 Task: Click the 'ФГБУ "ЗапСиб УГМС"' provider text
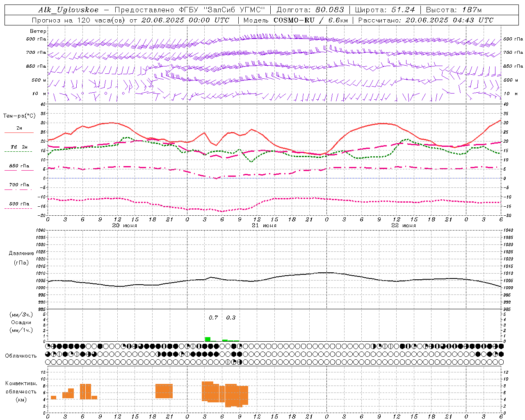pyautogui.click(x=222, y=10)
